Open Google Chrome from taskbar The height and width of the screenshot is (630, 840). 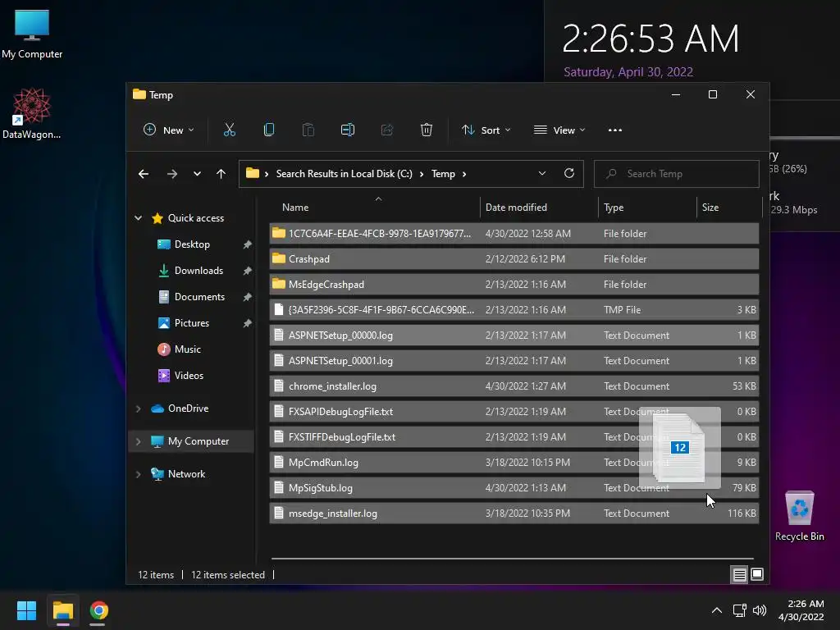pyautogui.click(x=98, y=610)
